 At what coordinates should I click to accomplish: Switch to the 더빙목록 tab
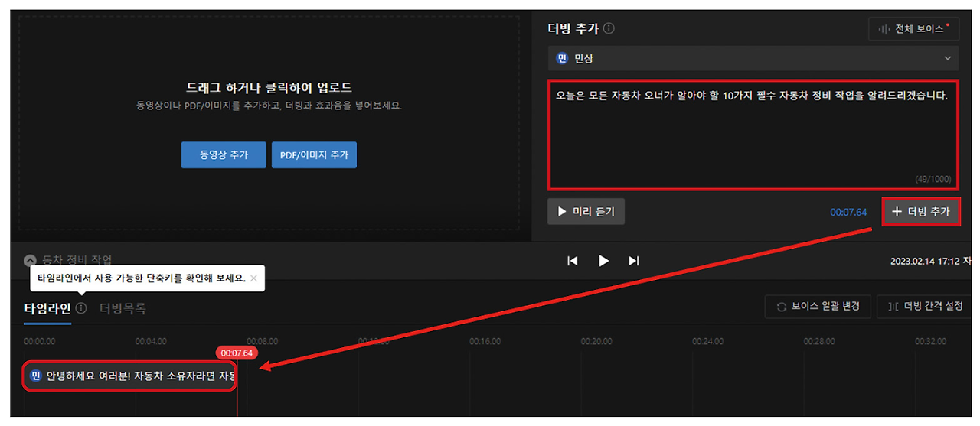[x=122, y=308]
